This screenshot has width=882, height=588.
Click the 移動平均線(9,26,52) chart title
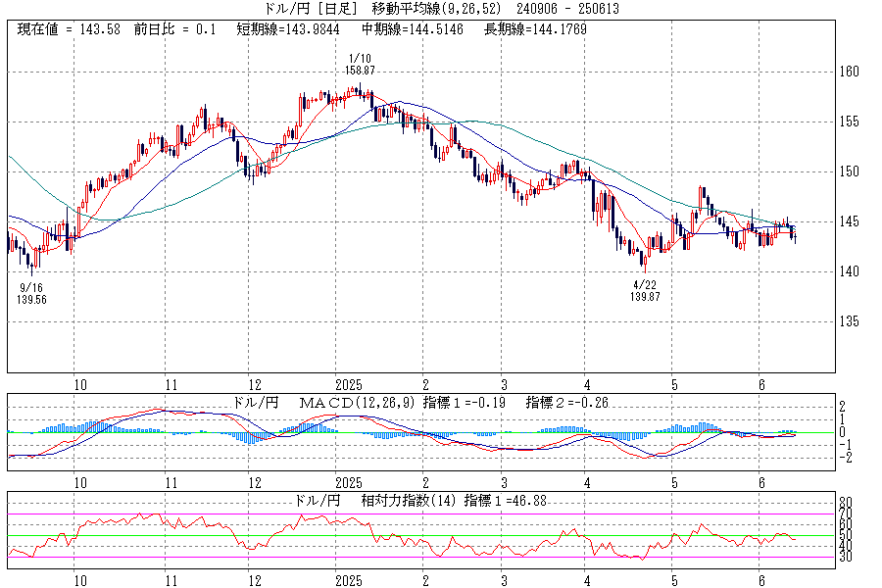[x=440, y=10]
